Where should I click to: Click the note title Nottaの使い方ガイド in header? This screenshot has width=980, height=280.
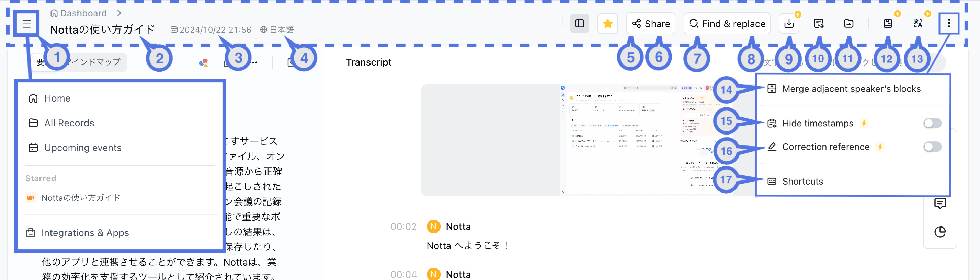(102, 30)
